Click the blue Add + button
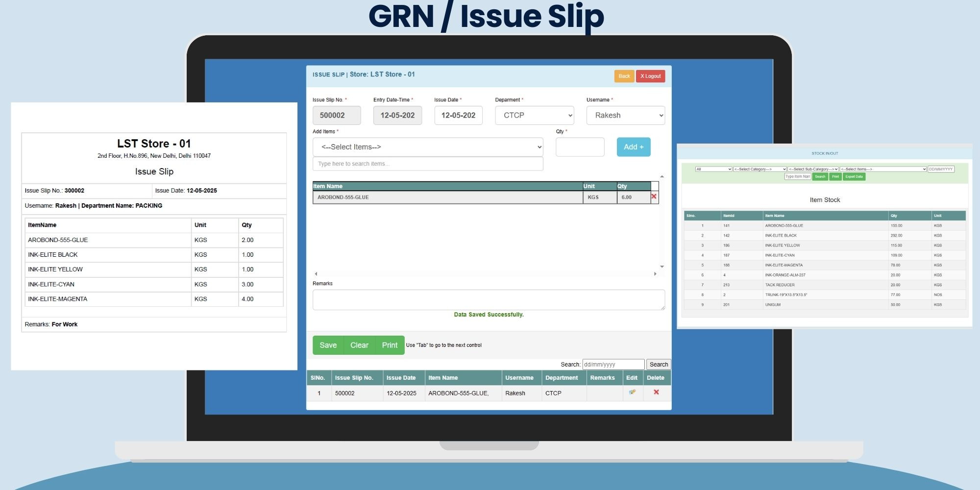 pyautogui.click(x=633, y=147)
